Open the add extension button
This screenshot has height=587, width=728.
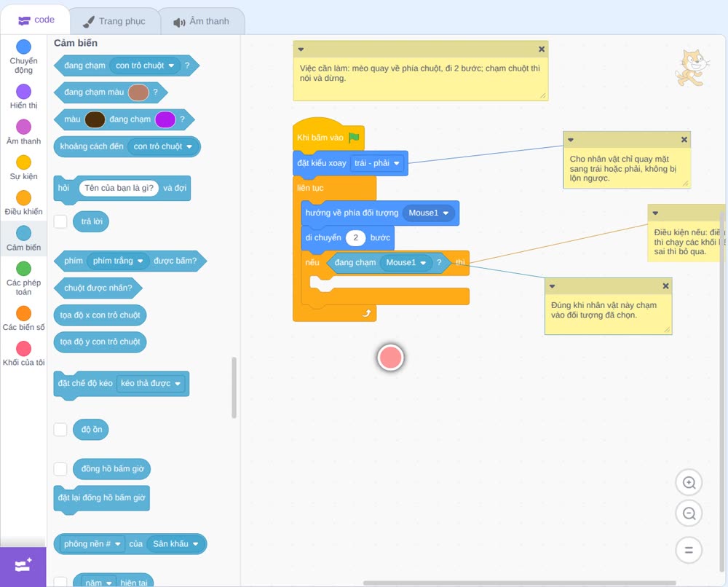23,566
